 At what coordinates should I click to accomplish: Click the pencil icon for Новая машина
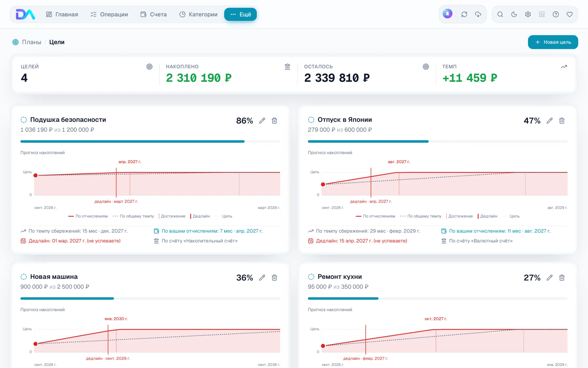tap(262, 278)
